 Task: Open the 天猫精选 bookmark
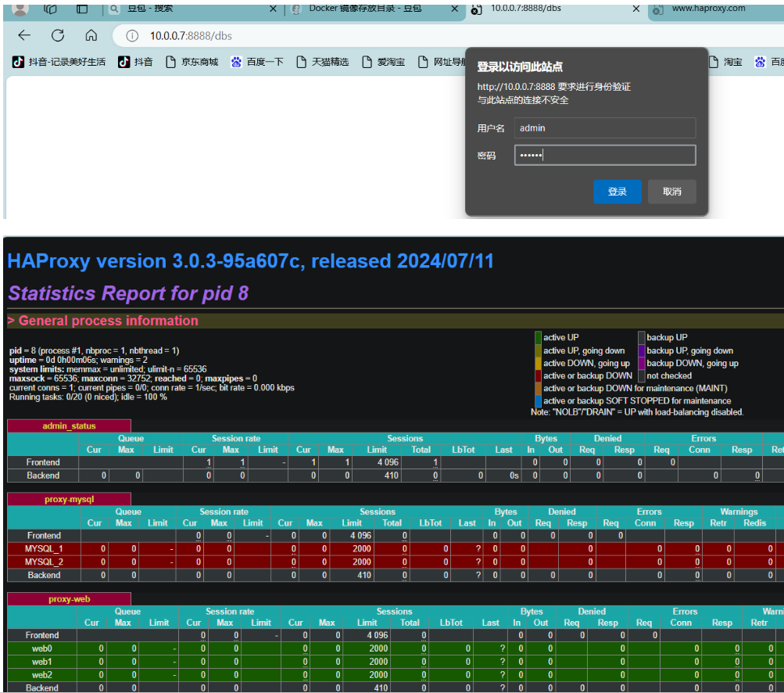point(323,62)
